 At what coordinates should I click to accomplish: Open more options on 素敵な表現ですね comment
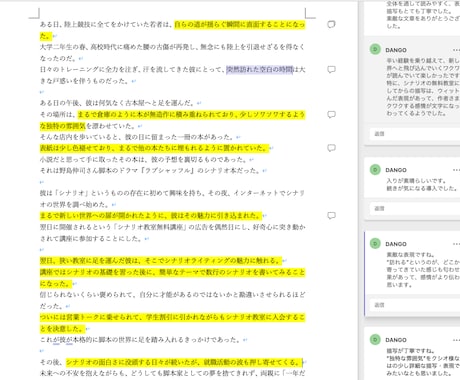[x=456, y=244]
